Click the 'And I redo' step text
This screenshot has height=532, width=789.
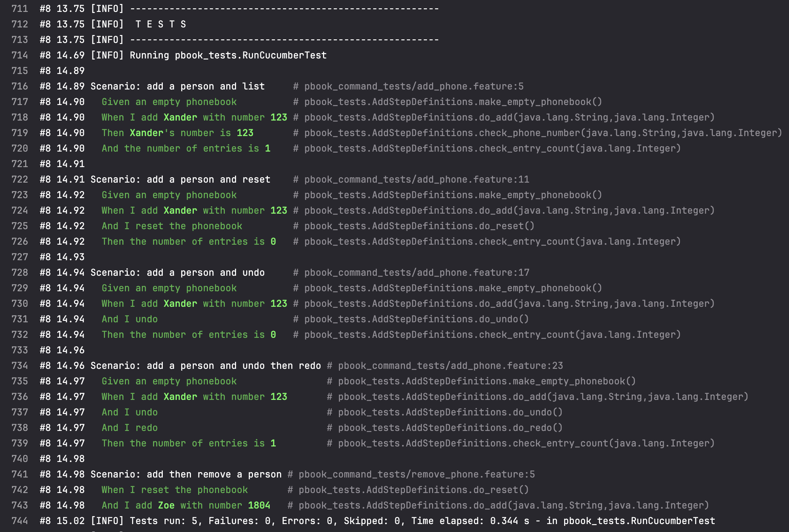130,428
